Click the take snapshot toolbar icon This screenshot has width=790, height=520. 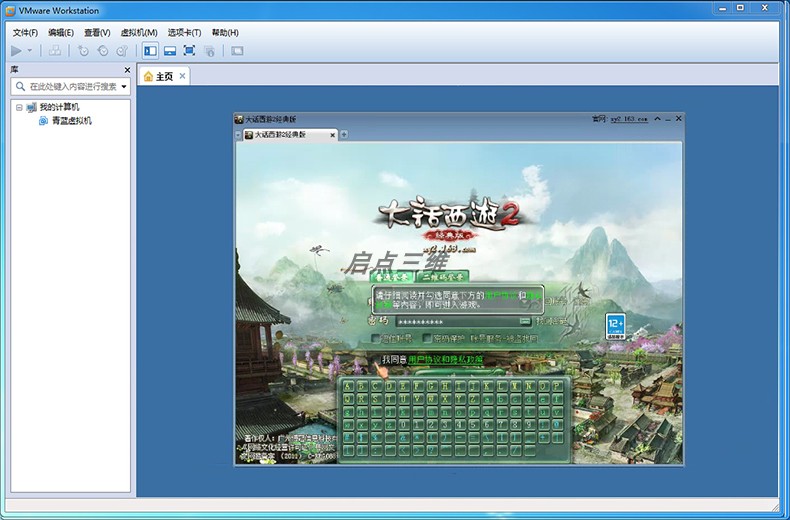[83, 50]
